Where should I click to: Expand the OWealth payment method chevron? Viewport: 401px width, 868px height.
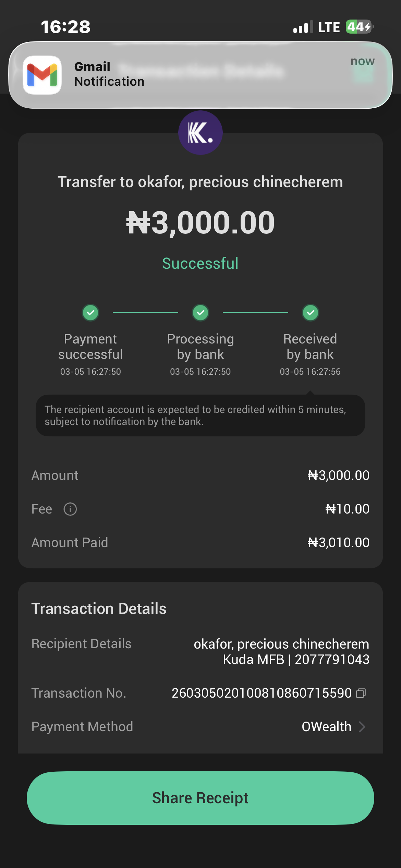point(362,727)
